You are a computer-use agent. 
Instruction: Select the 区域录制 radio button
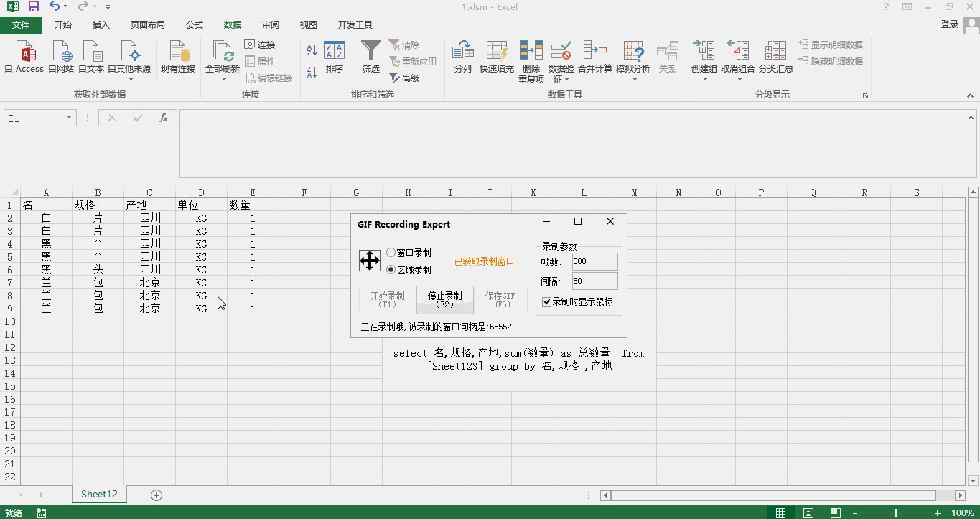pos(391,270)
